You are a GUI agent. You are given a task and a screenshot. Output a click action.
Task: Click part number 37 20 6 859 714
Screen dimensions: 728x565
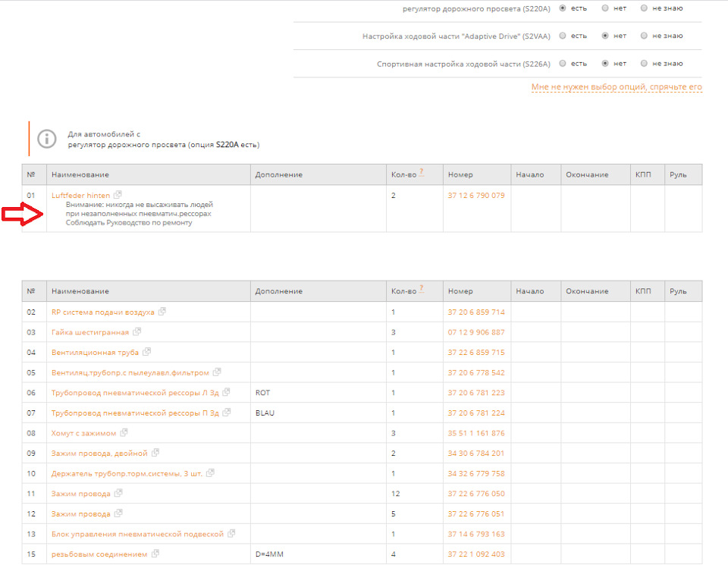coord(476,312)
